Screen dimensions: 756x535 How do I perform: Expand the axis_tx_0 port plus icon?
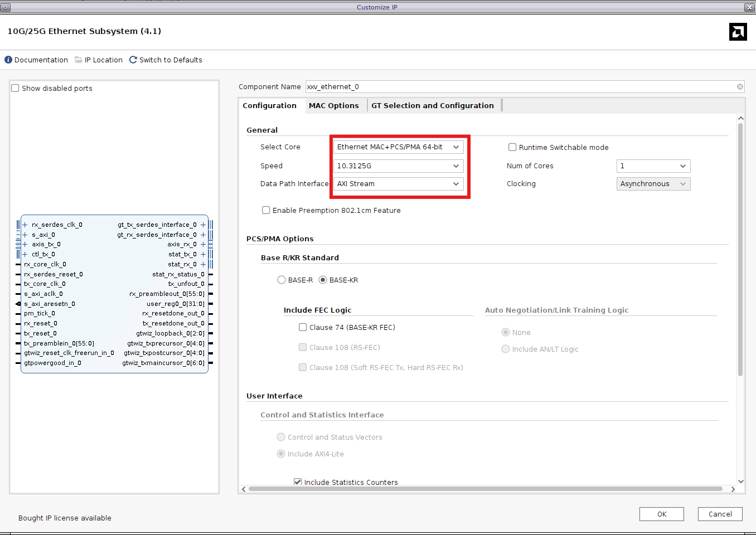tap(25, 244)
